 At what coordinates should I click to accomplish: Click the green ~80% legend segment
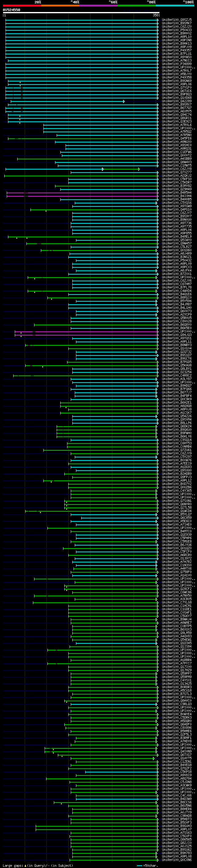pyautogui.click(x=137, y=6)
